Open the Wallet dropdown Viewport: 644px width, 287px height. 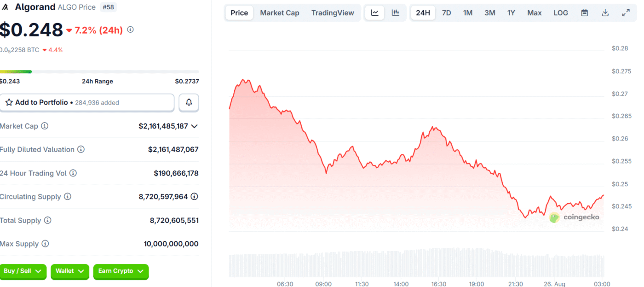point(70,271)
